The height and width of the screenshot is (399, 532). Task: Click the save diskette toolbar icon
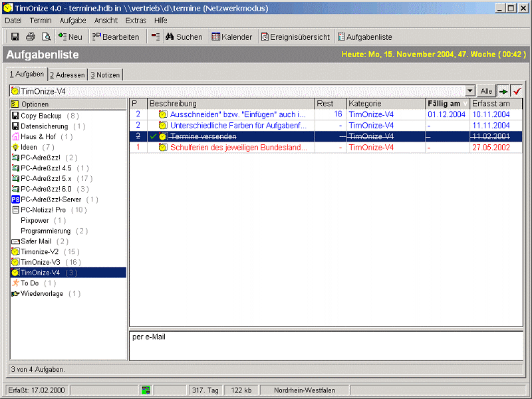(x=15, y=37)
